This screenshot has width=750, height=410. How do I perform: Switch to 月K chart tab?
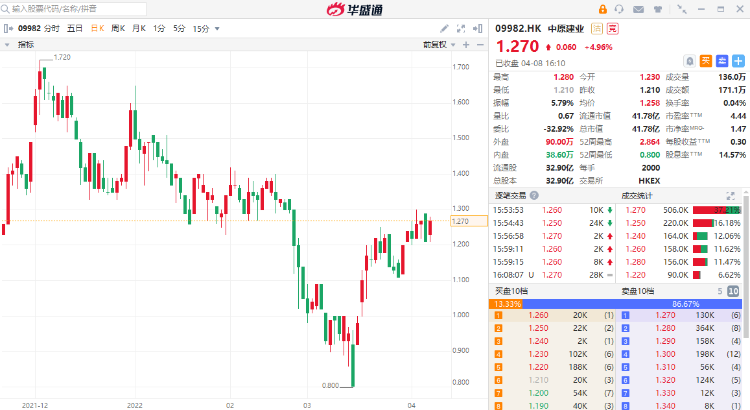[x=139, y=29]
